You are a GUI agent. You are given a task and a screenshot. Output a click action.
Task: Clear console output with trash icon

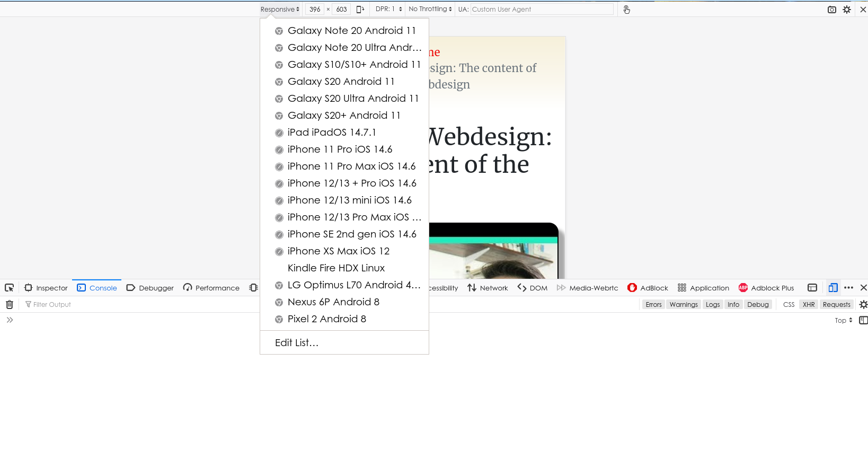coord(9,304)
